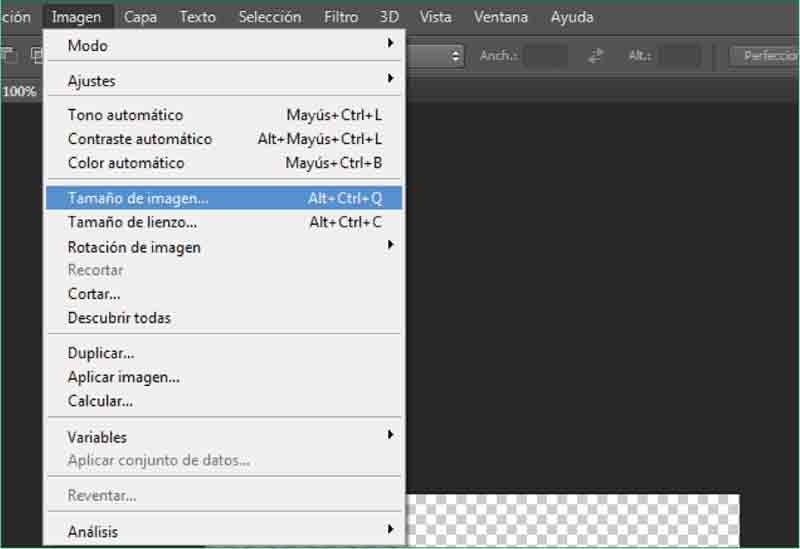Expand the Ajustes submenu

point(225,81)
